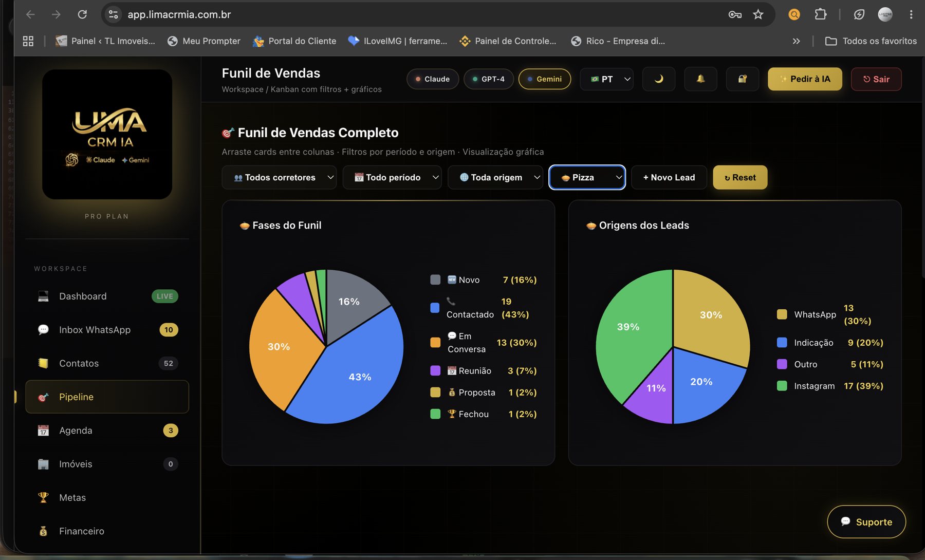Click the orange Em Conversa legend swatch
The height and width of the screenshot is (560, 925).
pos(435,343)
